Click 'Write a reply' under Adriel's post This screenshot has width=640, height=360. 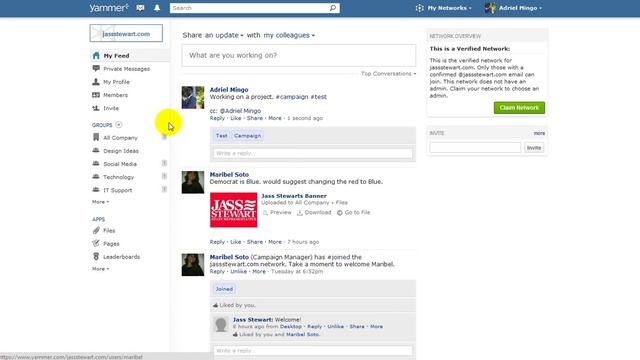click(313, 153)
